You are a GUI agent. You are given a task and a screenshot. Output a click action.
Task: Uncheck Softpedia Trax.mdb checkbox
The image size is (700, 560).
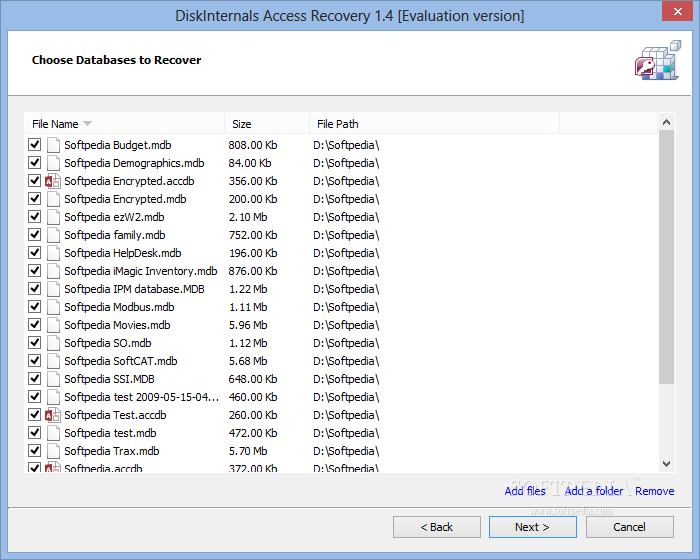point(34,451)
